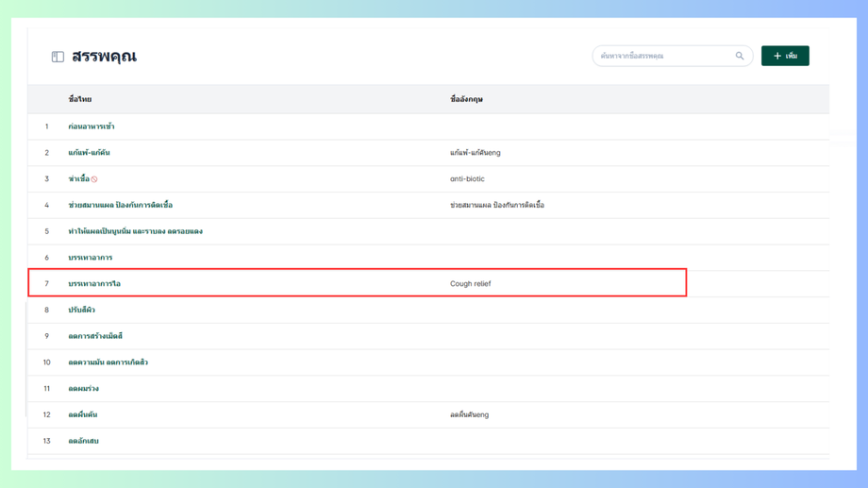
Task: Open row 5 about softer flatter scars
Action: coord(135,231)
